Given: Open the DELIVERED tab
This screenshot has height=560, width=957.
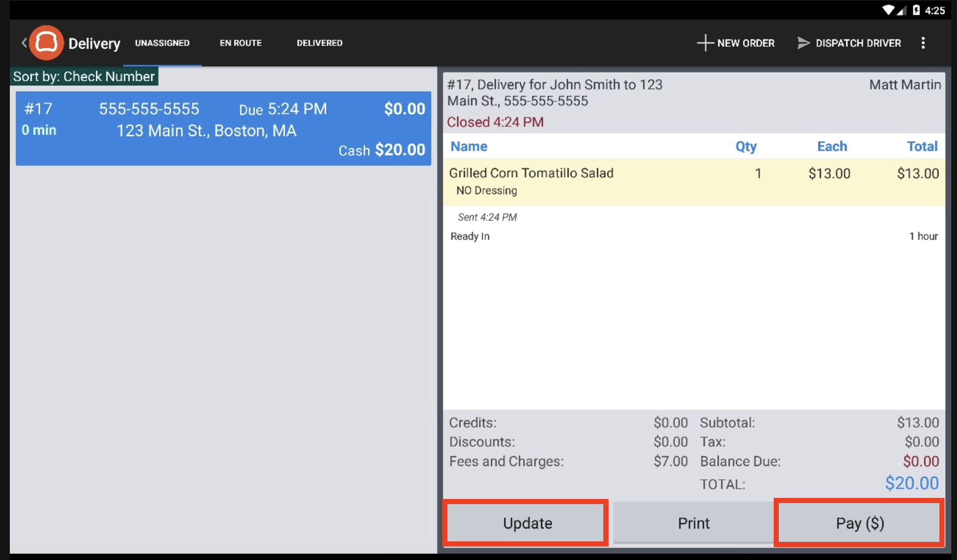Looking at the screenshot, I should click(320, 43).
